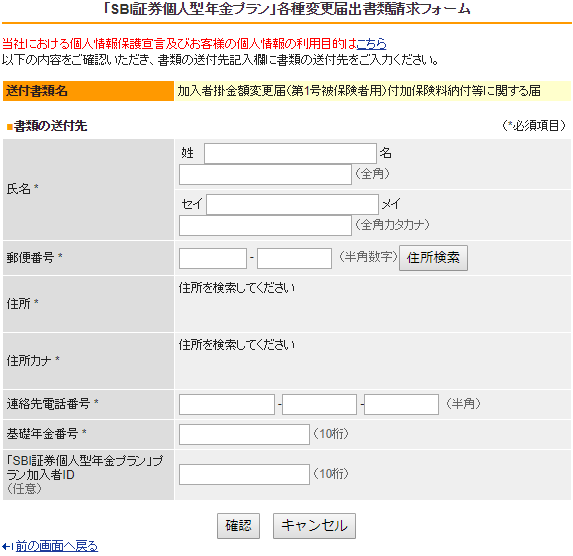The height and width of the screenshot is (556, 573).
Task: Click the 加入者掛金額変更届 document name text
Action: tap(359, 91)
